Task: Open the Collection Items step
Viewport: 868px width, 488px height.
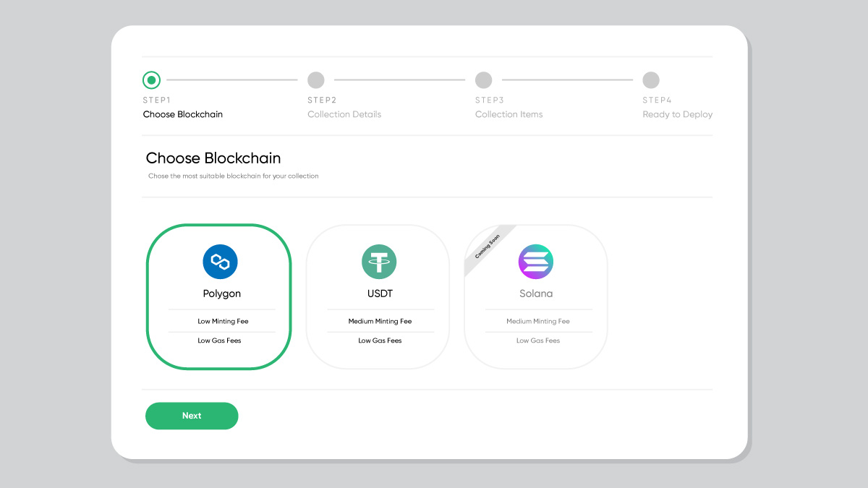Action: (x=509, y=114)
